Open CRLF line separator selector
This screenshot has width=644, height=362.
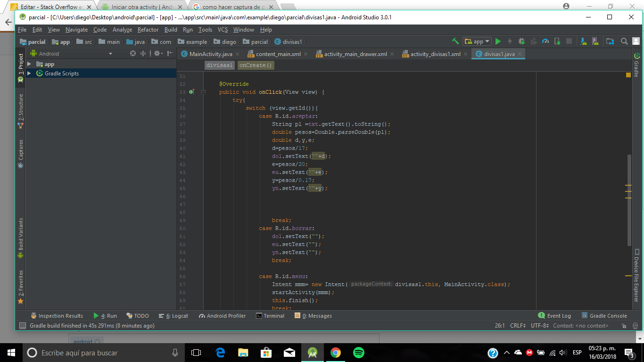pos(518,326)
